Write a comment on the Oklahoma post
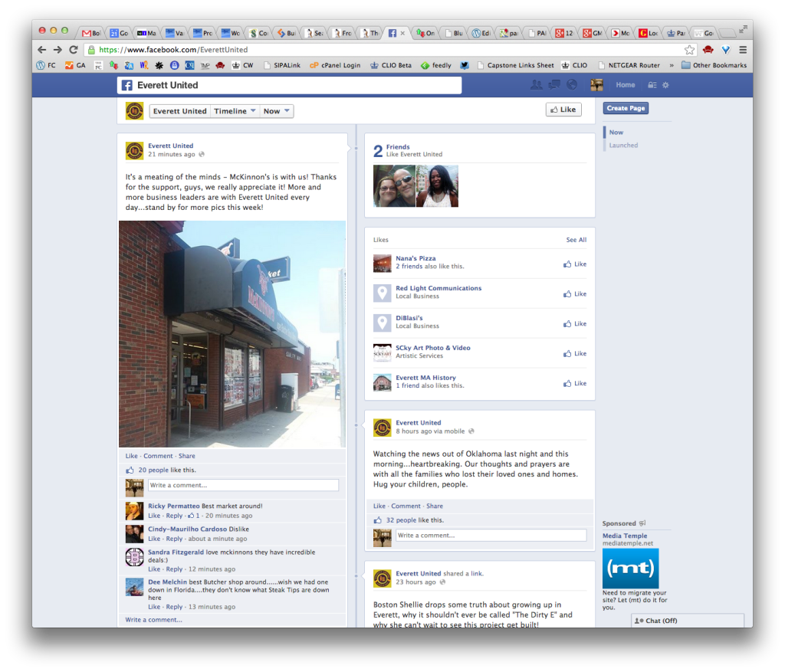The height and width of the screenshot is (672, 785). coord(491,536)
